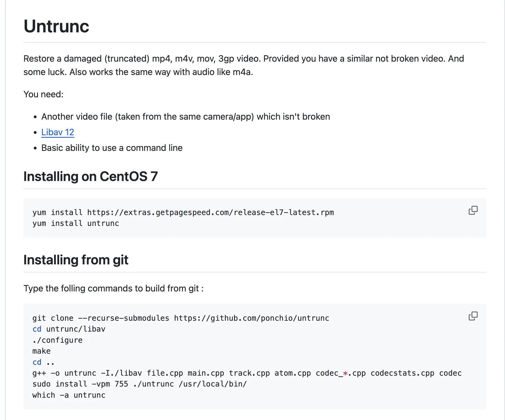The height and width of the screenshot is (420, 505).
Task: Click 'Another video file' bullet item
Action: [186, 117]
